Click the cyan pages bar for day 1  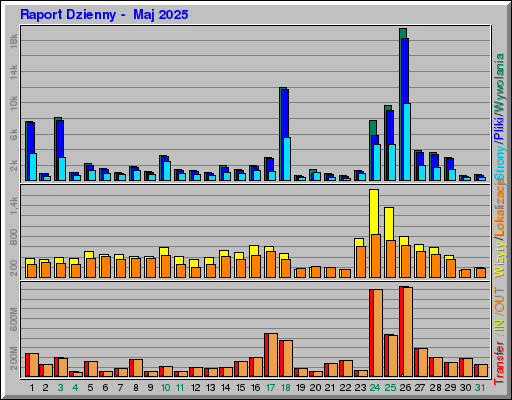(x=33, y=167)
